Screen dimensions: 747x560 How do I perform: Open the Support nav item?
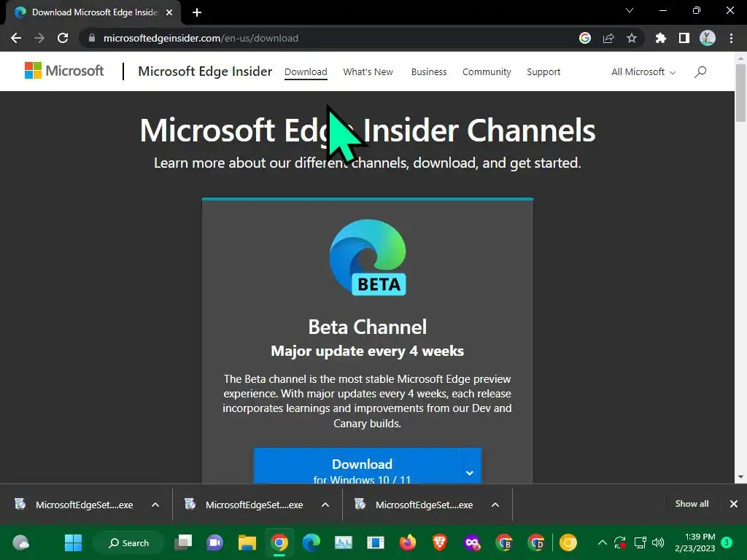[543, 72]
